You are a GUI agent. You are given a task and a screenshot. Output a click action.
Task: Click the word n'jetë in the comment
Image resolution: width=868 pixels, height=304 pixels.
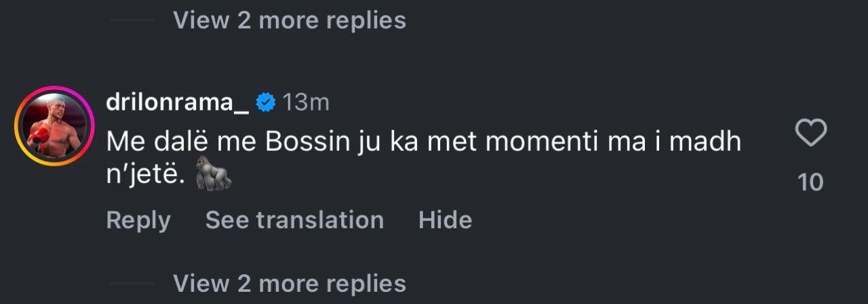pos(145,175)
